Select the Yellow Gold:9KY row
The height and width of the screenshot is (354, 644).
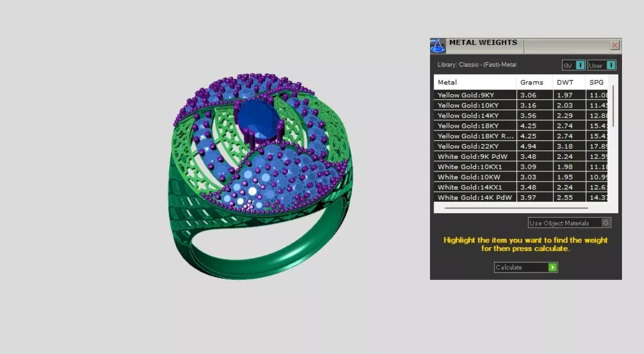521,95
